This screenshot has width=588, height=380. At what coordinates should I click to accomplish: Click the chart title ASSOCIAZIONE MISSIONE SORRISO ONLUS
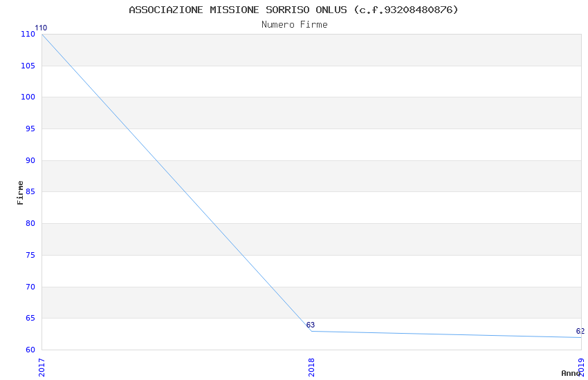pos(293,10)
